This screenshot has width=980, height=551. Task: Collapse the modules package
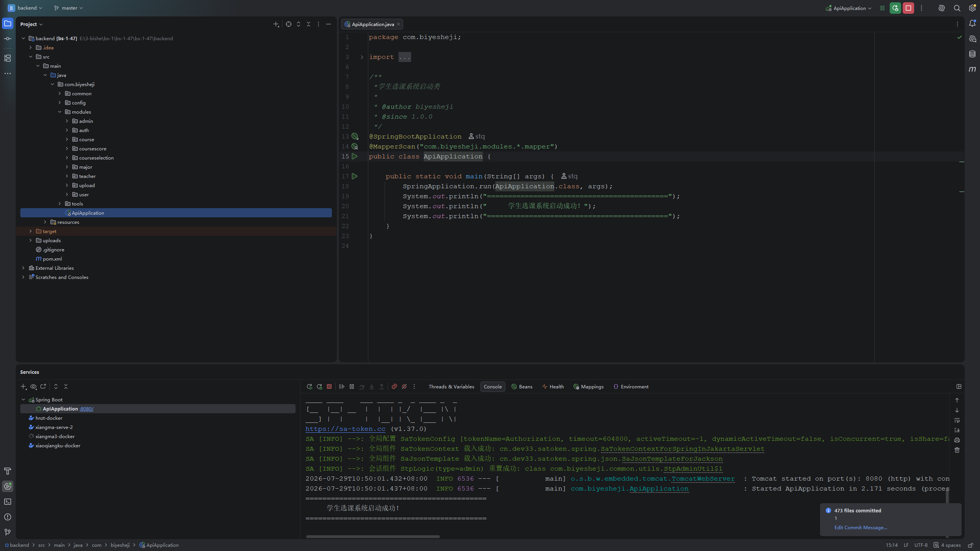click(x=60, y=112)
